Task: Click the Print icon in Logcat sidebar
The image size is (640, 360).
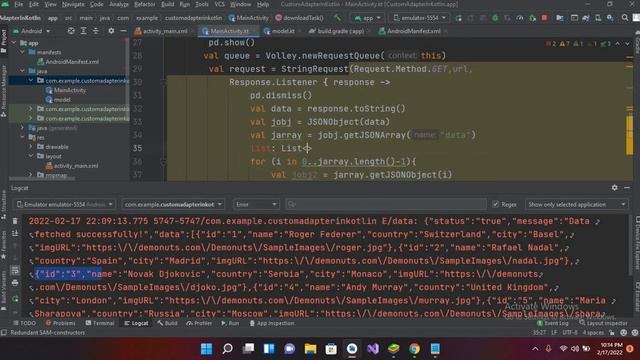Action: [15, 283]
